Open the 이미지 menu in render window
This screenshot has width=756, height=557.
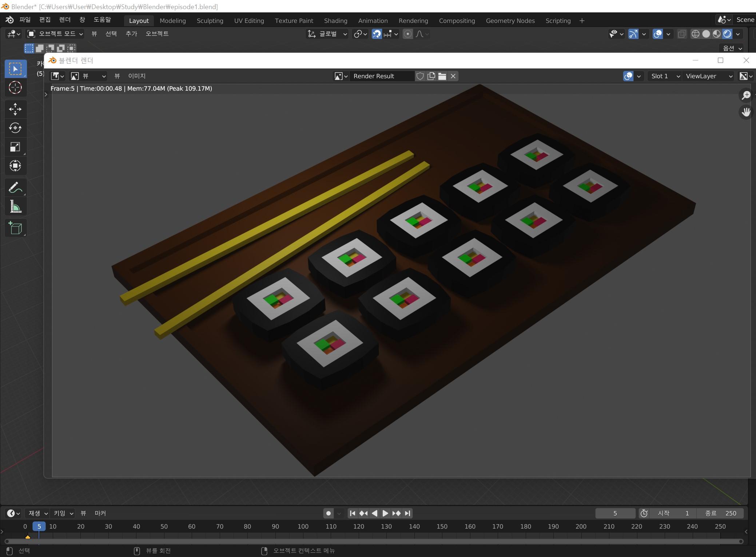point(137,76)
